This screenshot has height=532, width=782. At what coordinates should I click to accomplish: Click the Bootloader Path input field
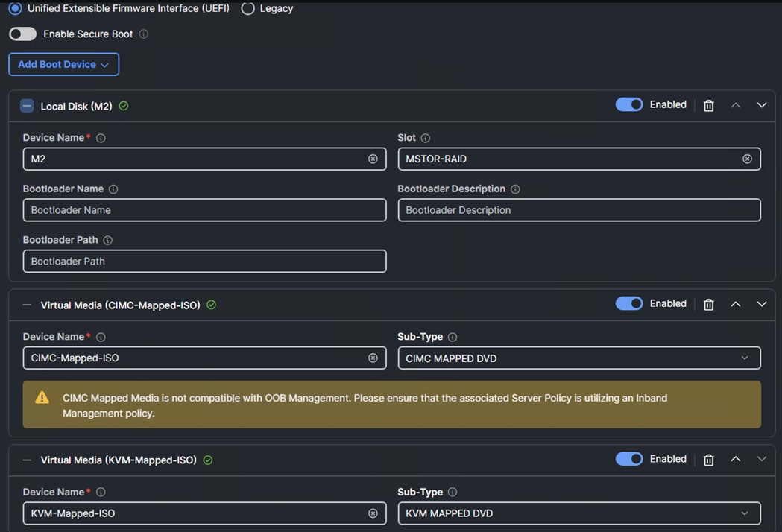tap(204, 262)
